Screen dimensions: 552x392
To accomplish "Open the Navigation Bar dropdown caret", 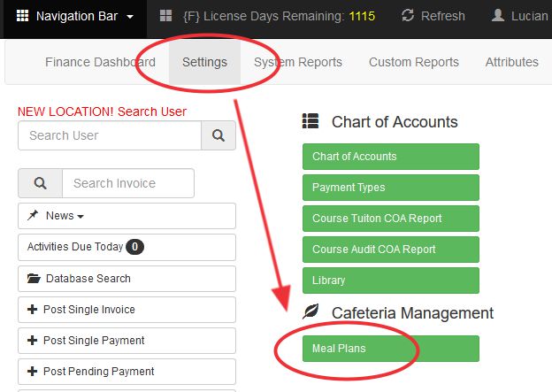I will point(130,17).
